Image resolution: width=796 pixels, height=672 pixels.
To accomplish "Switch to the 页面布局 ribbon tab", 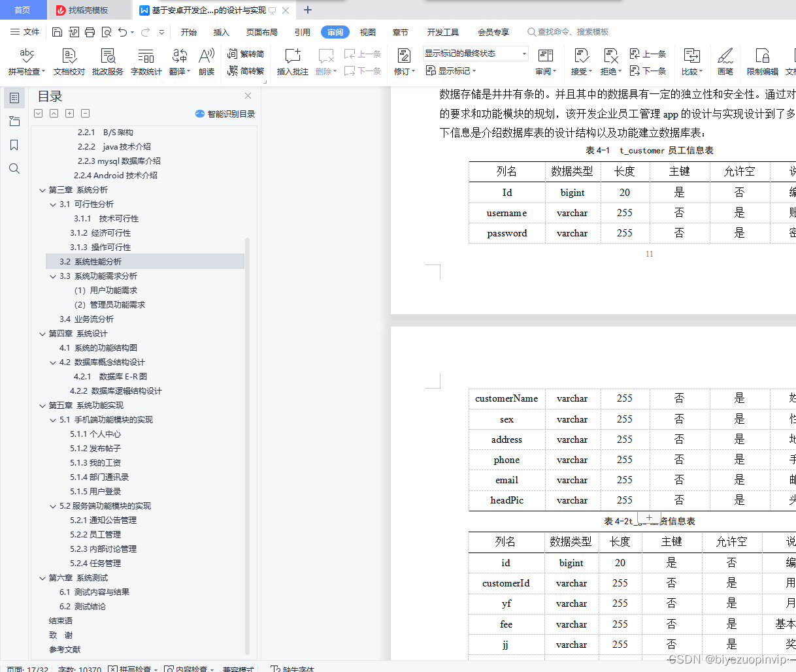I will point(262,32).
